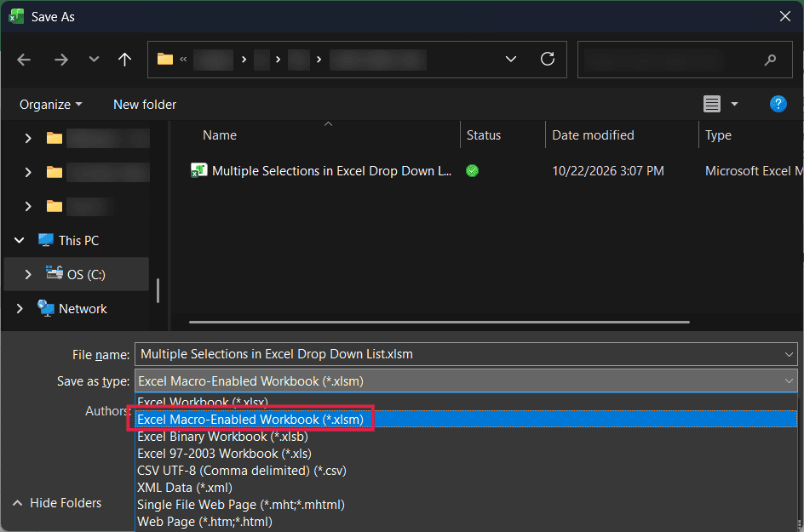Select the Multiple Selections in Excel file
Image resolution: width=804 pixels, height=532 pixels.
tap(332, 171)
